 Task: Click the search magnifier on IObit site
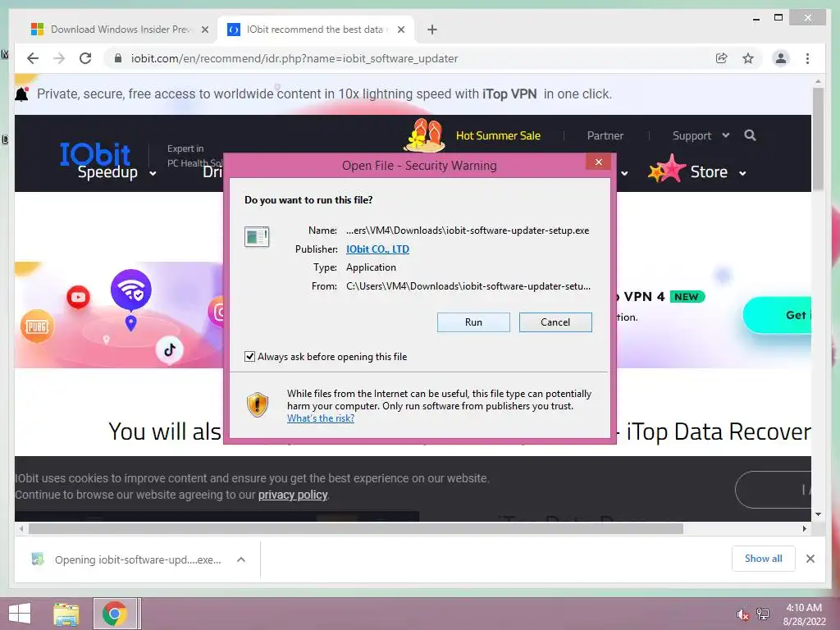coord(750,135)
